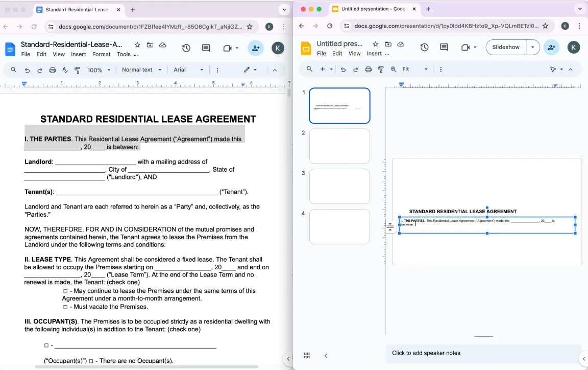Click the Google Docs home icon
588x370 pixels.
tap(10, 49)
